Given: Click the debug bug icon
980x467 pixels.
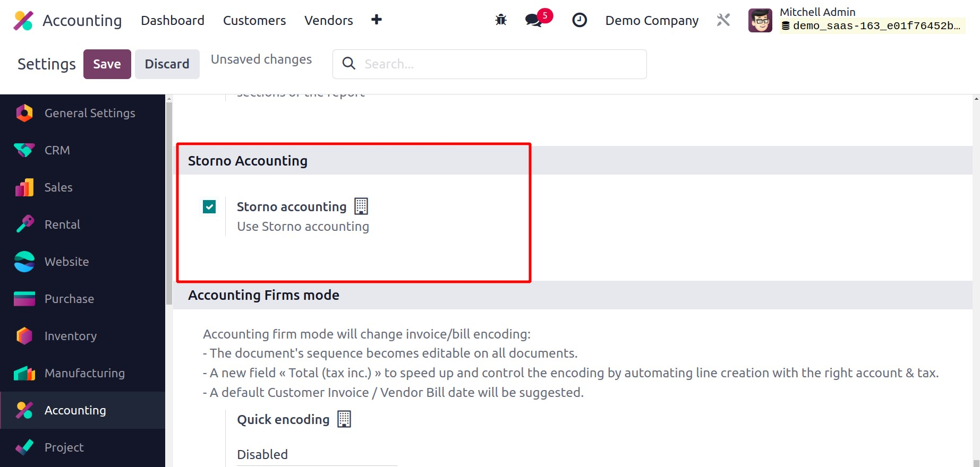Looking at the screenshot, I should [501, 20].
